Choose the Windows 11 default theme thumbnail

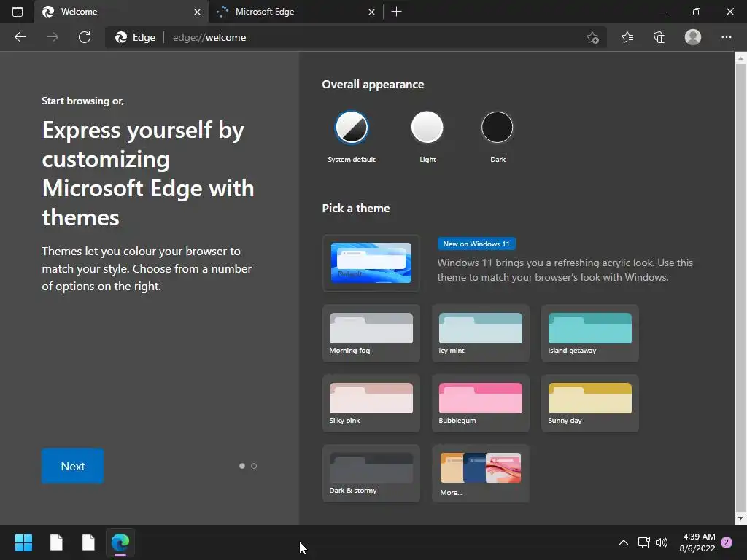[x=371, y=262]
